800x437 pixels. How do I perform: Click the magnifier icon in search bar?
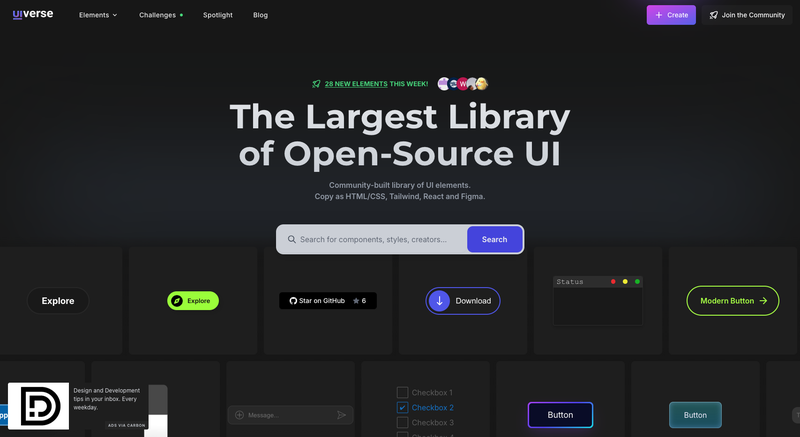[291, 239]
